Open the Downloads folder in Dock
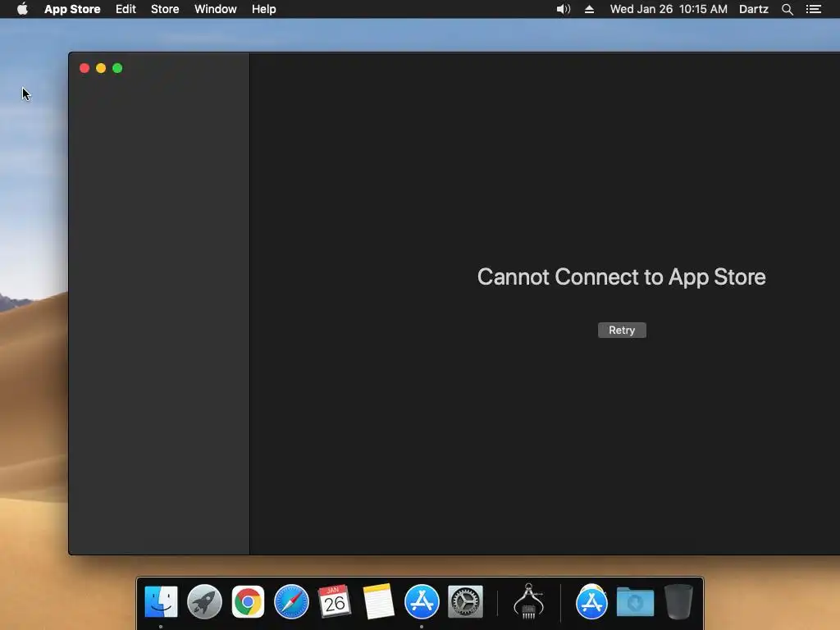840x630 pixels. [x=635, y=601]
